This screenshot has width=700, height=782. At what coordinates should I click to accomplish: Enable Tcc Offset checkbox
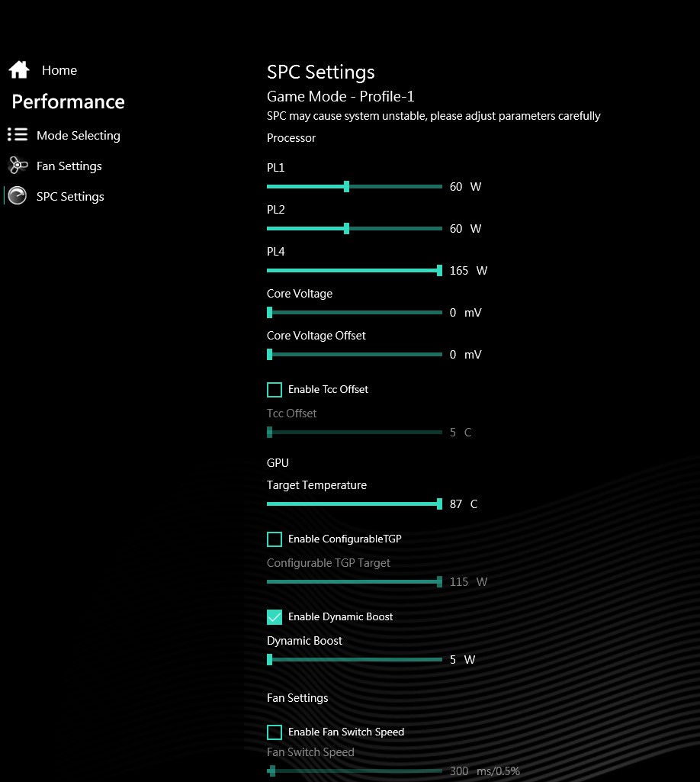275,390
